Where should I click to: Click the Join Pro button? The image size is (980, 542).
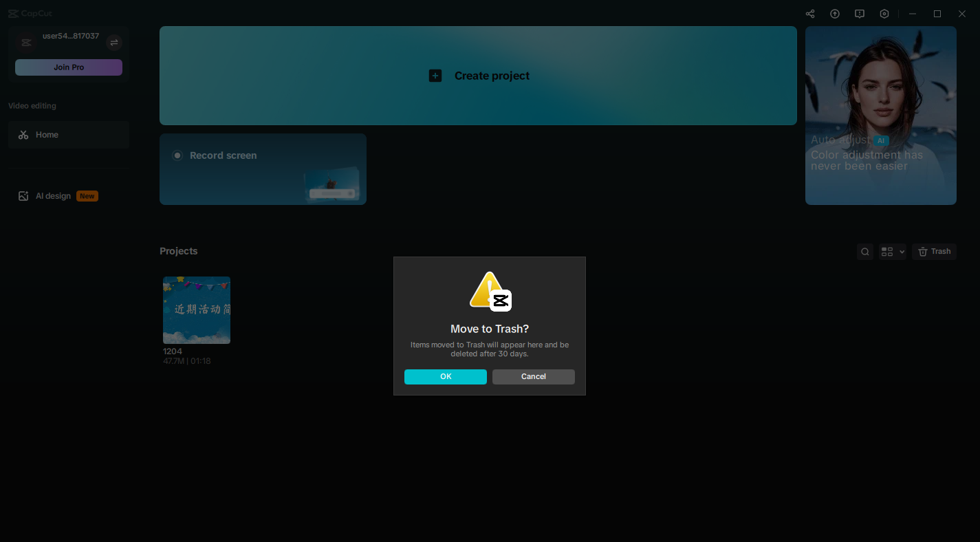(x=69, y=67)
